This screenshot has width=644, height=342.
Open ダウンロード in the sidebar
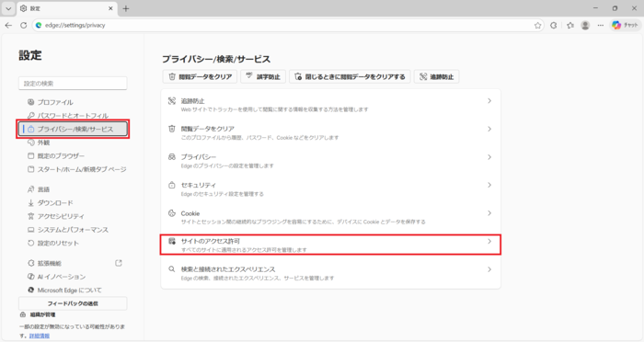[x=73, y=203]
